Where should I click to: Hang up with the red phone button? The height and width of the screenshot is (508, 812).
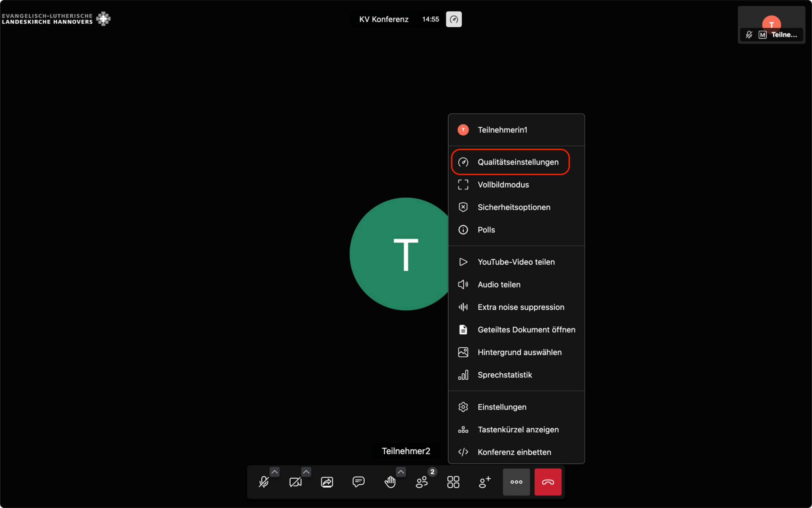(548, 482)
